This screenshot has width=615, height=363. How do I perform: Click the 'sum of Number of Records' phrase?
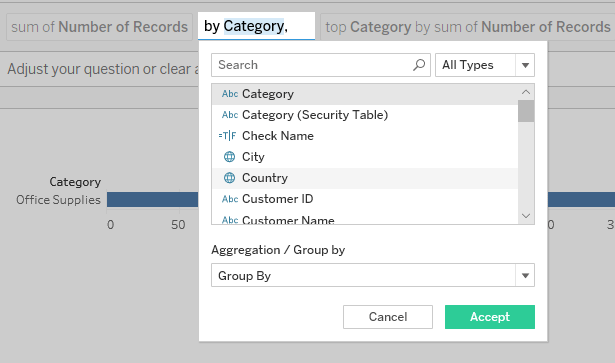pyautogui.click(x=99, y=27)
